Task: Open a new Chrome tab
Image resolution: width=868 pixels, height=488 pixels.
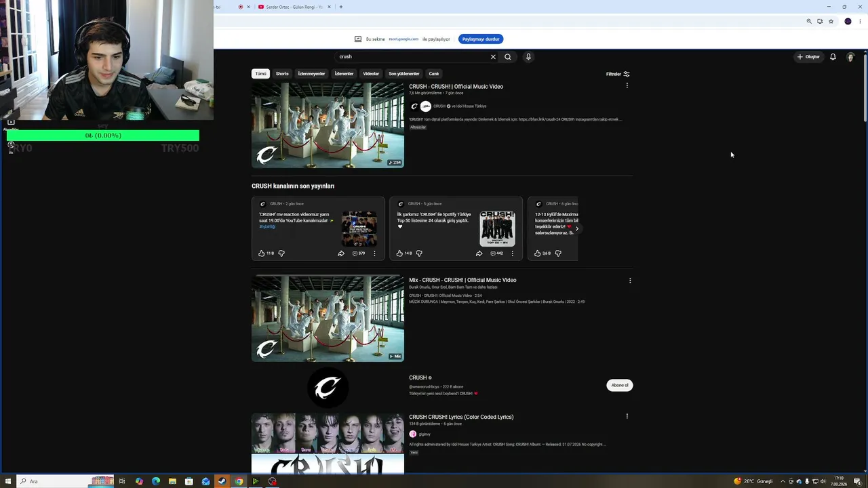Action: coord(340,7)
